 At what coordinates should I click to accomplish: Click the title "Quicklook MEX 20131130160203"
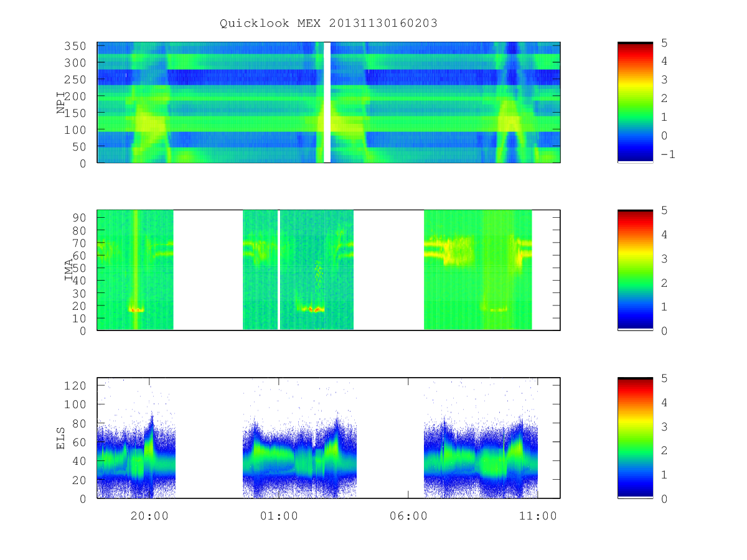point(329,23)
